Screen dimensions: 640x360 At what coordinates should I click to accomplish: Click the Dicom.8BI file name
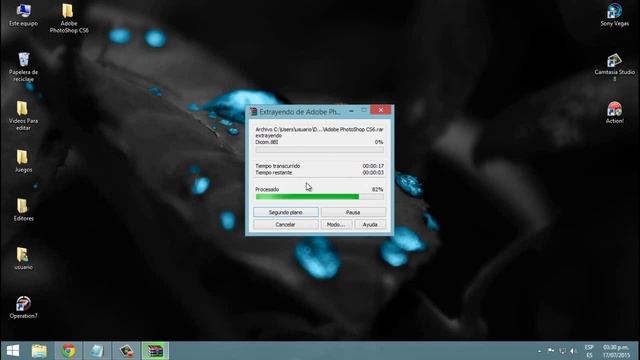click(x=267, y=142)
